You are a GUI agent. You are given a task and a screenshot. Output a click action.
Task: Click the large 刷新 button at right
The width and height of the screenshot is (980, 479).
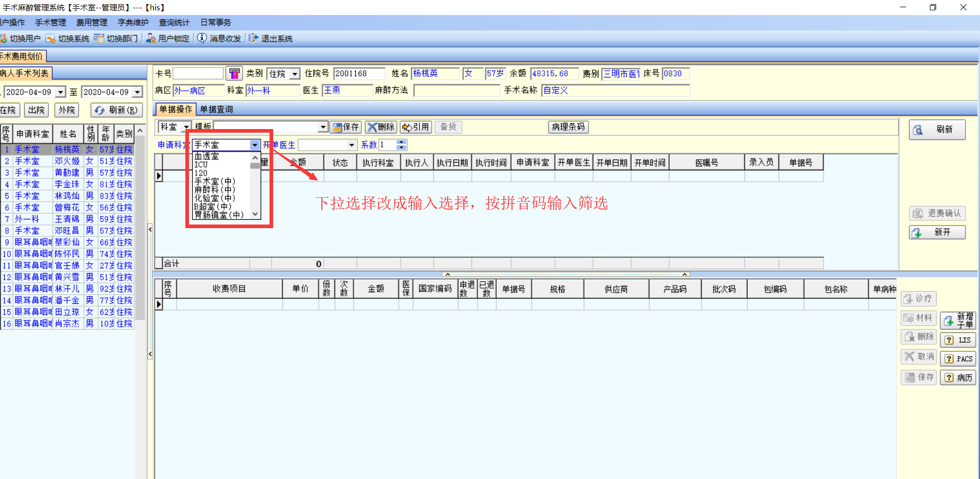[x=937, y=130]
